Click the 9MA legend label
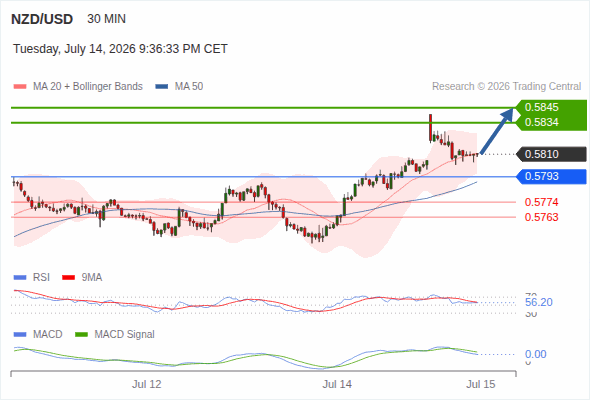The image size is (590, 400). point(92,278)
